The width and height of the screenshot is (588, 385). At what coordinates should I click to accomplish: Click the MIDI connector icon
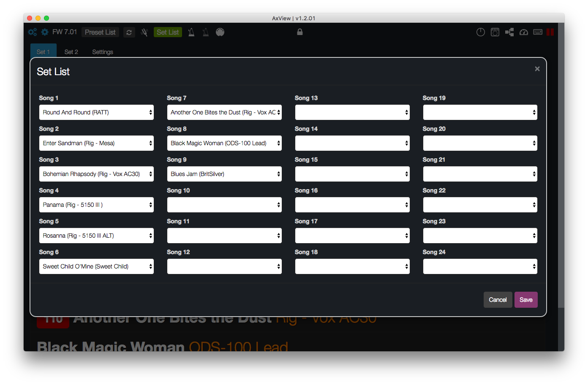pos(220,32)
